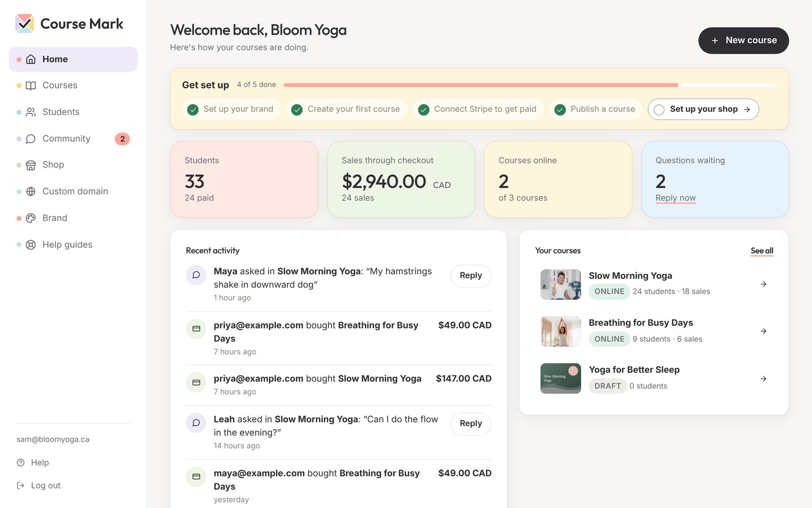Click the $2,940.00 sales total
812x508 pixels.
384,181
